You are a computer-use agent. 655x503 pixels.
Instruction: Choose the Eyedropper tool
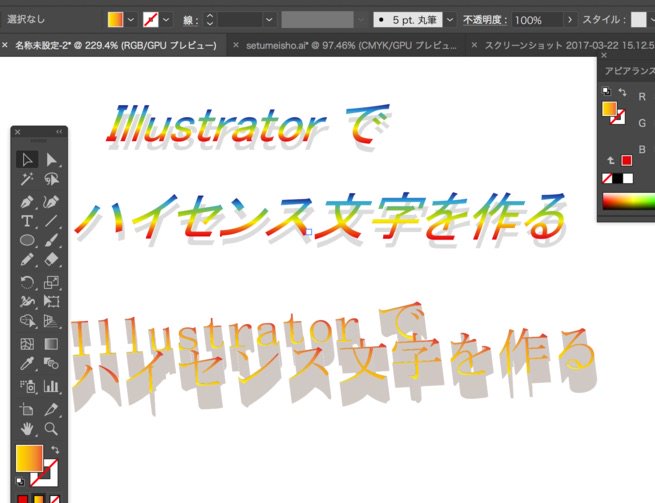tap(27, 363)
